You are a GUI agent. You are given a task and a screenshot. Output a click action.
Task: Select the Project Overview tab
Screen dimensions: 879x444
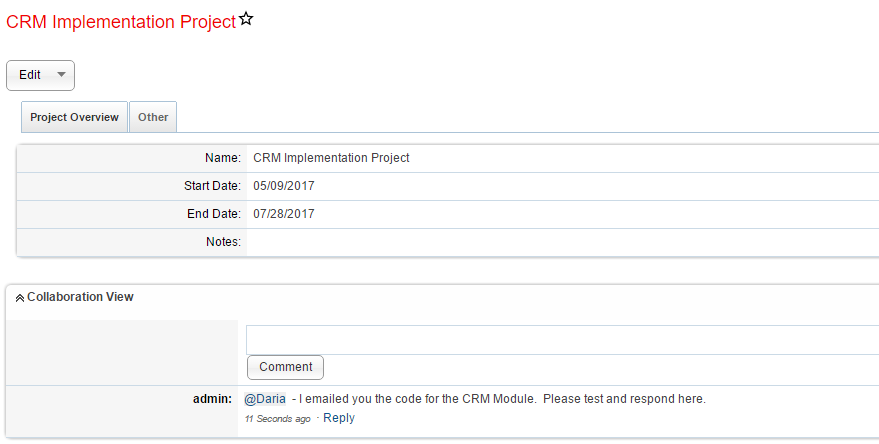point(75,117)
